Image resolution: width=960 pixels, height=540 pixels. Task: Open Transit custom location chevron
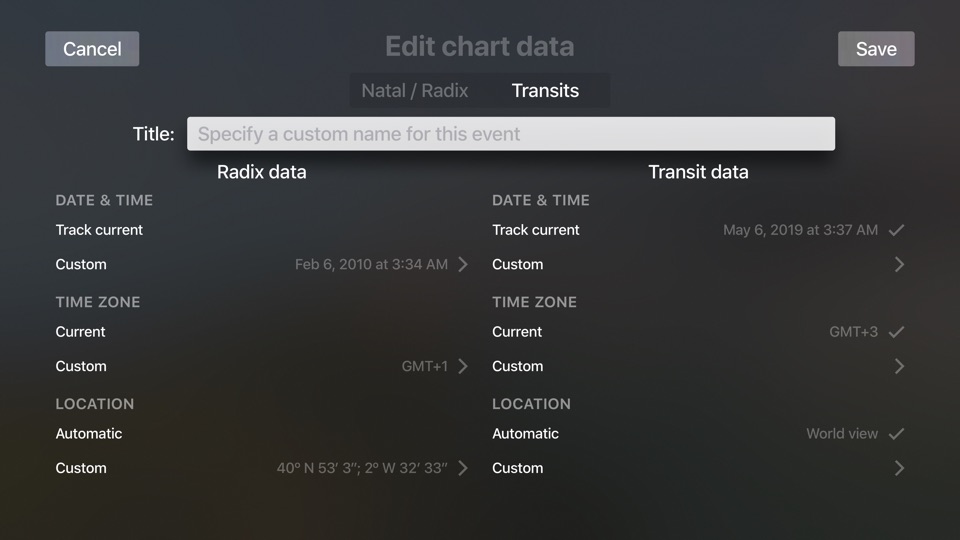[x=899, y=469]
